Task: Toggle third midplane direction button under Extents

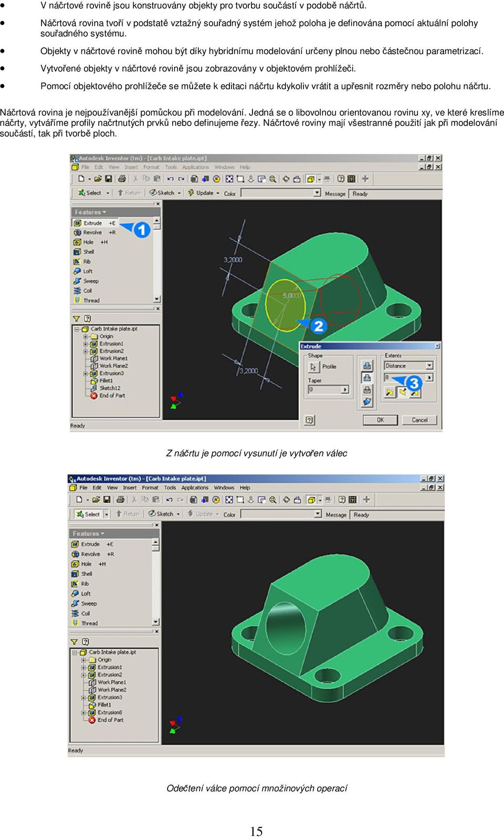Action: coord(415,392)
